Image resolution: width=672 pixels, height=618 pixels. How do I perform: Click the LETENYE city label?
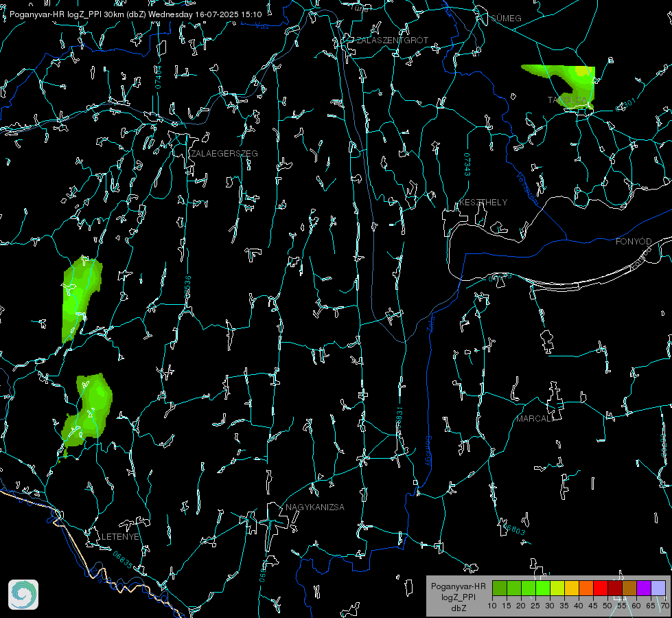[120, 536]
